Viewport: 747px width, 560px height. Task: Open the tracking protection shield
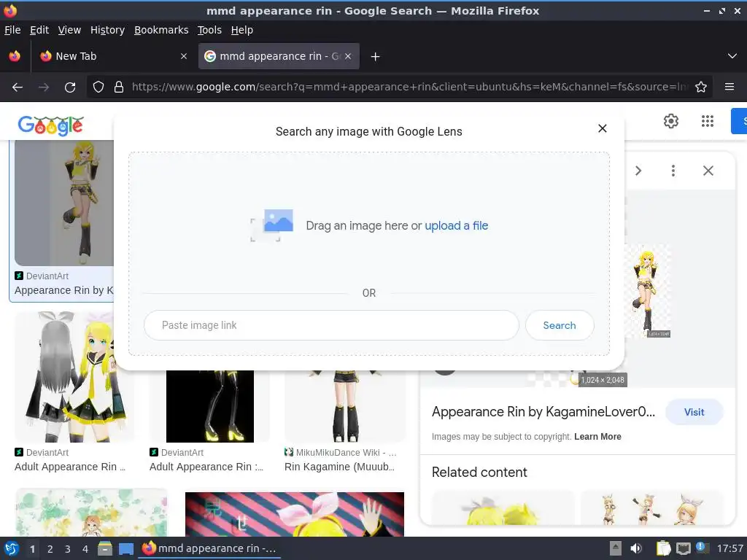(x=98, y=87)
